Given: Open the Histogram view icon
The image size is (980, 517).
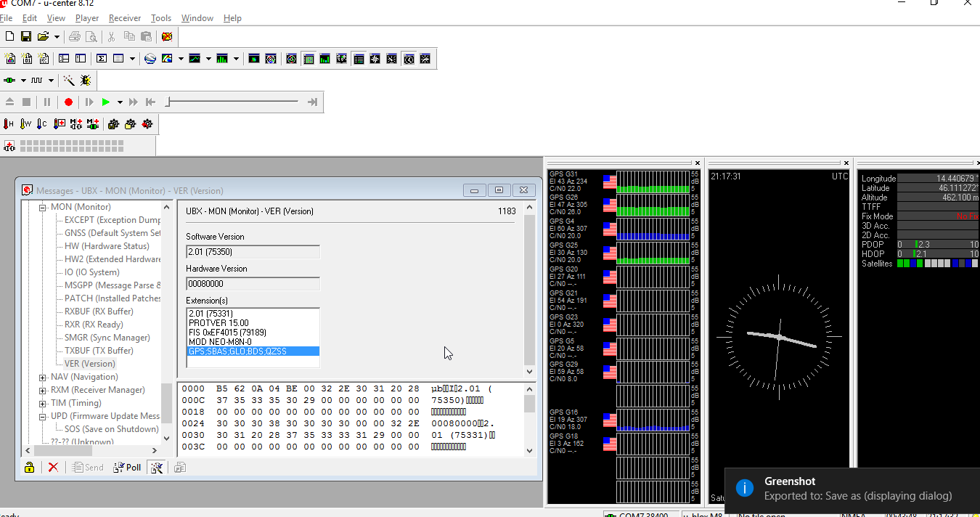Looking at the screenshot, I should (x=222, y=59).
